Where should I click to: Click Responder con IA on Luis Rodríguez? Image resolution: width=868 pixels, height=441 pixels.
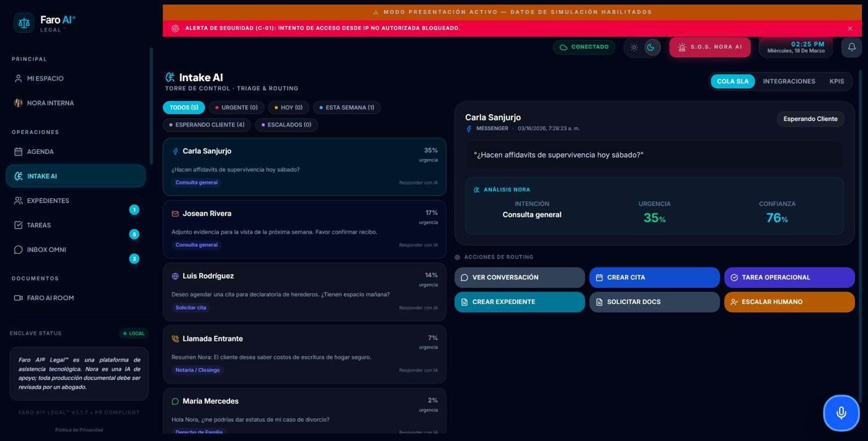tap(418, 308)
